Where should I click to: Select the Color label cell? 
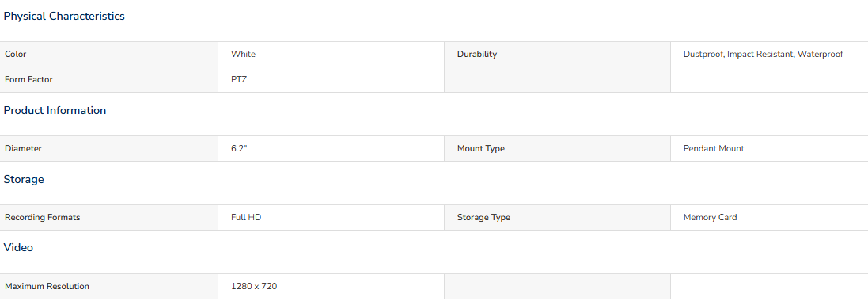pyautogui.click(x=109, y=55)
